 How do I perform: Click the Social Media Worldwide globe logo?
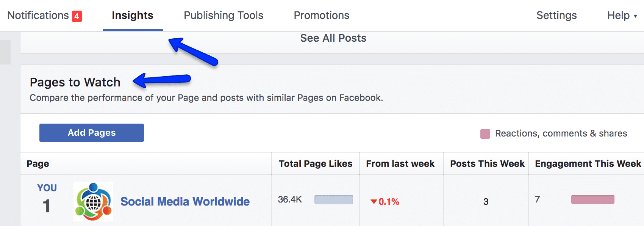(93, 202)
